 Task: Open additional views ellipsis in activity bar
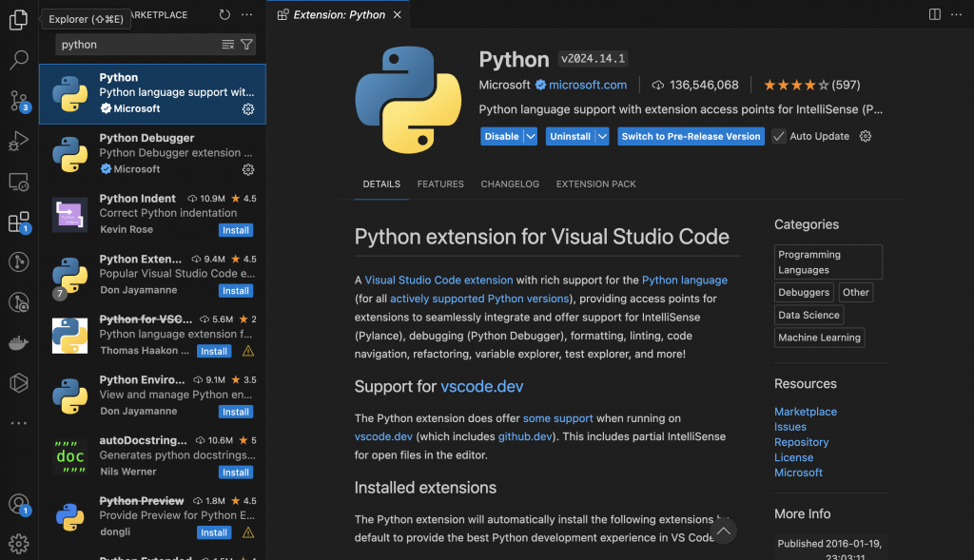click(19, 423)
